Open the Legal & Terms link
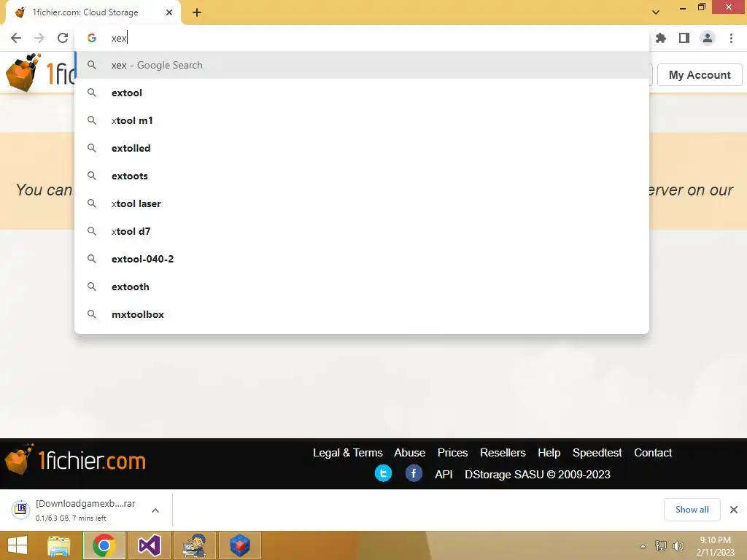This screenshot has width=747, height=560. [348, 452]
